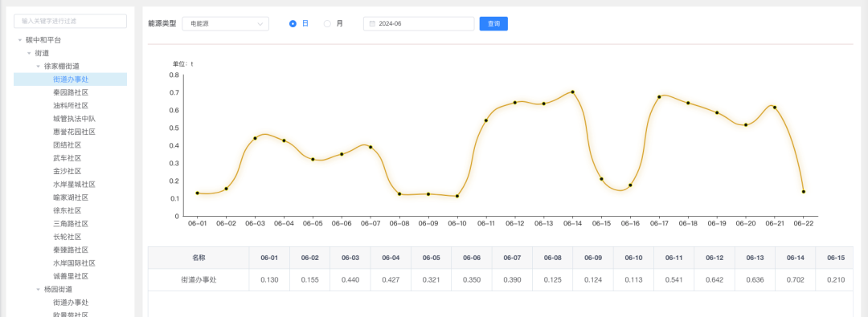Select 秦臻路社区 in the tree

[71, 250]
